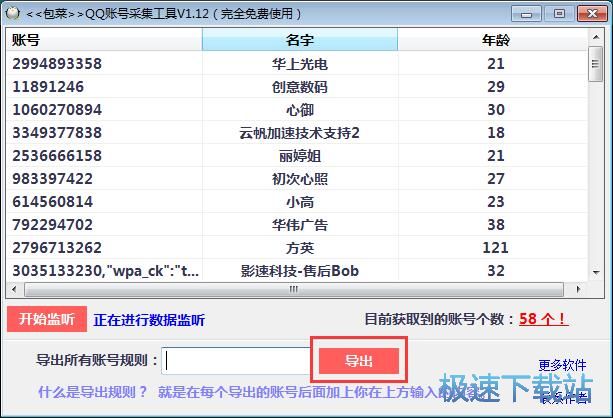Select account 2796713262 row
Screen dimensions: 613x418
tap(297, 248)
